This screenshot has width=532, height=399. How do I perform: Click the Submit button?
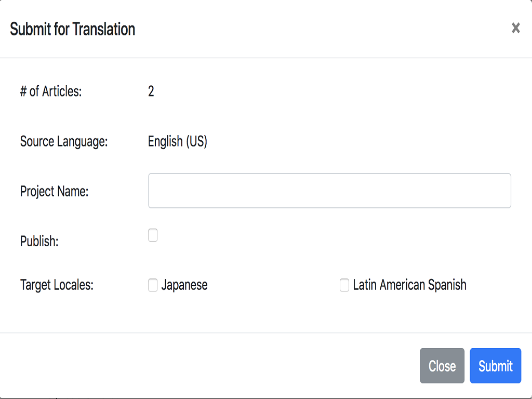click(x=495, y=366)
